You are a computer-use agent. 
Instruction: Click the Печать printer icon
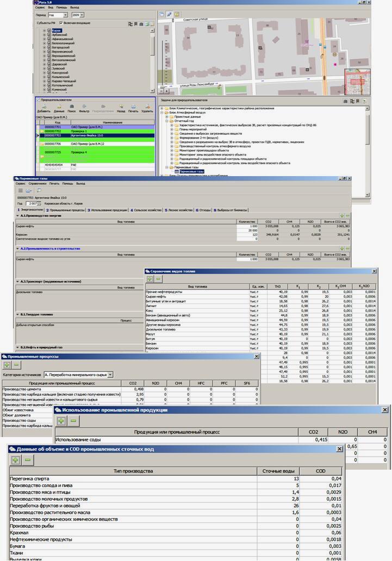click(133, 107)
